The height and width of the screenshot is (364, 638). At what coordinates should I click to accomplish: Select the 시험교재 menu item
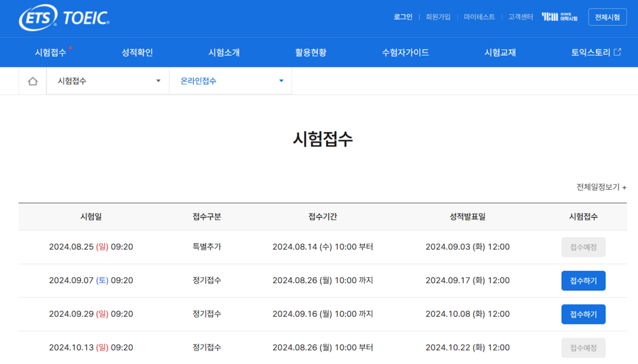click(500, 53)
